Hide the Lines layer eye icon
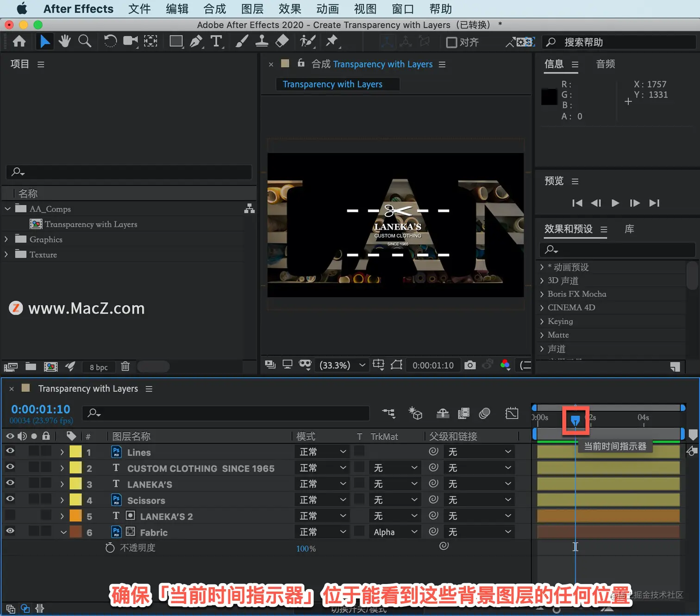This screenshot has height=616, width=700. [x=10, y=451]
